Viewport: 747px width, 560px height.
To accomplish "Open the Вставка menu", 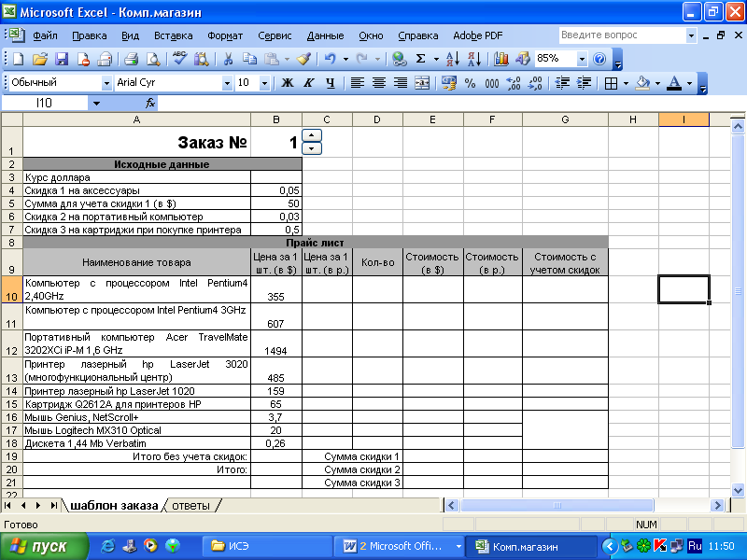I will (x=173, y=35).
